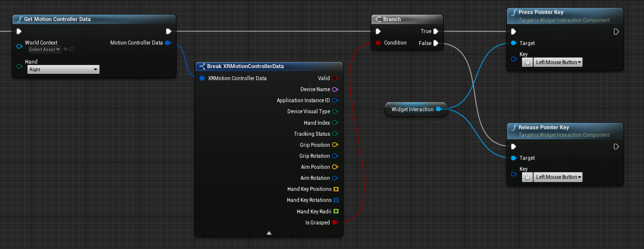644x249 pixels.
Task: Click the Release Pointer Key exec input pin
Action: tap(513, 147)
